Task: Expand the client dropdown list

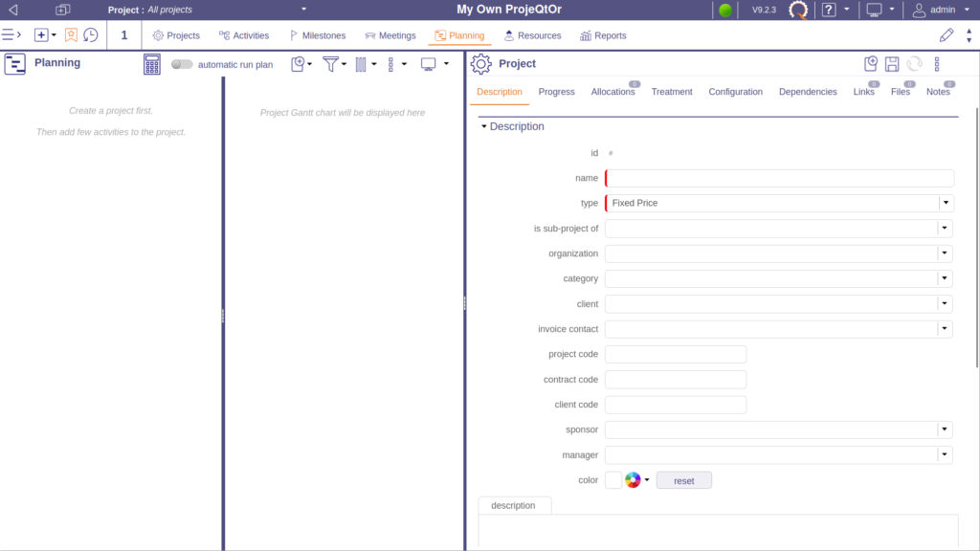Action: point(946,303)
